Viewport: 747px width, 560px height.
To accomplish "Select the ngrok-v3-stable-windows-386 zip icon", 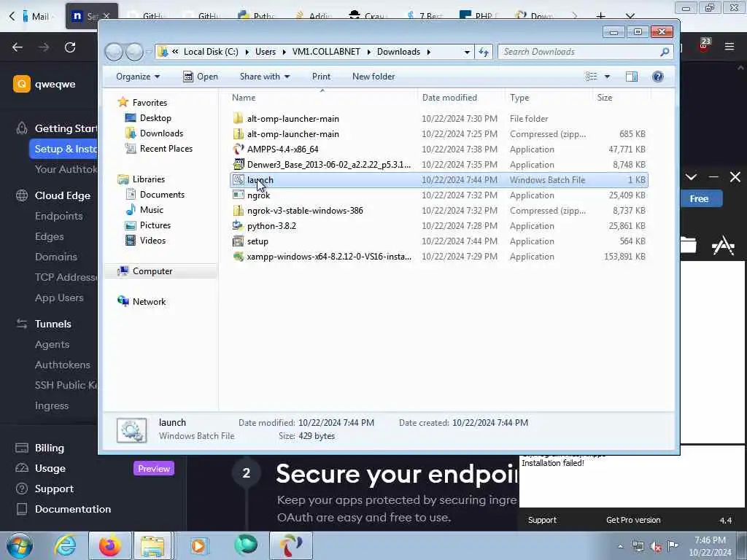I will pos(239,211).
